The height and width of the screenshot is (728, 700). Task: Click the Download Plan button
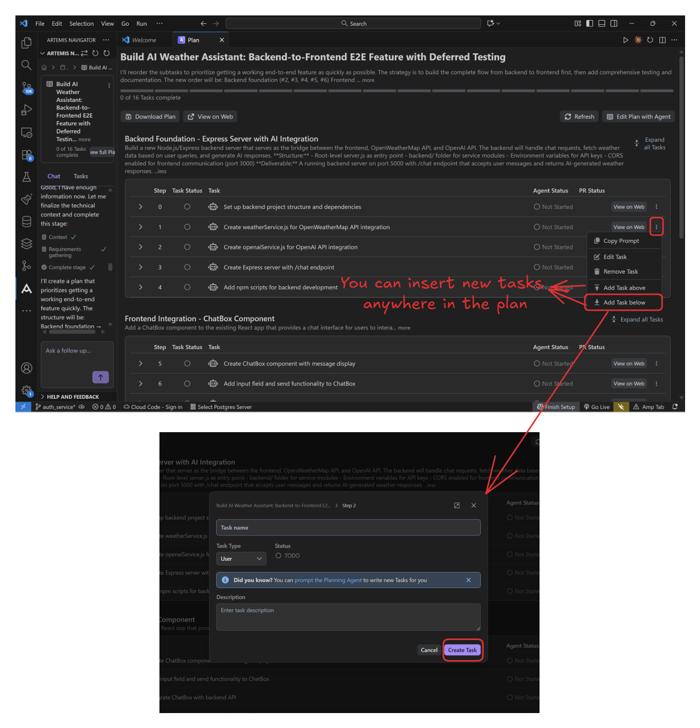[150, 117]
